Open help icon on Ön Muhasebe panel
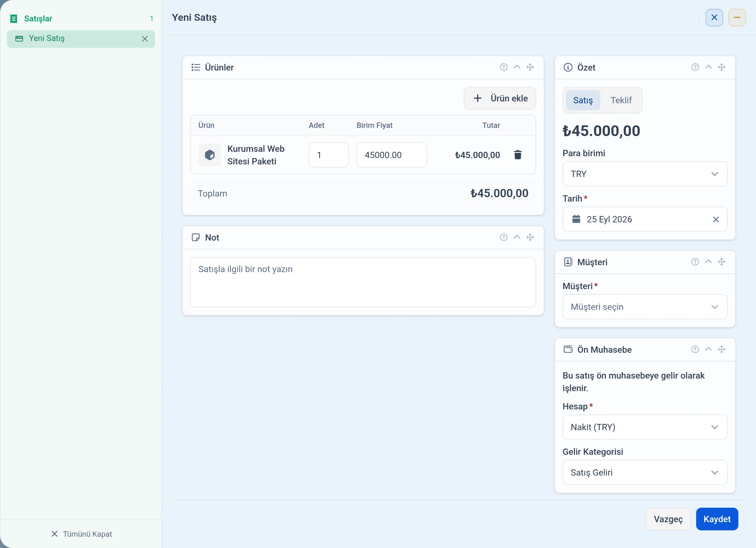This screenshot has width=756, height=548. (x=695, y=349)
